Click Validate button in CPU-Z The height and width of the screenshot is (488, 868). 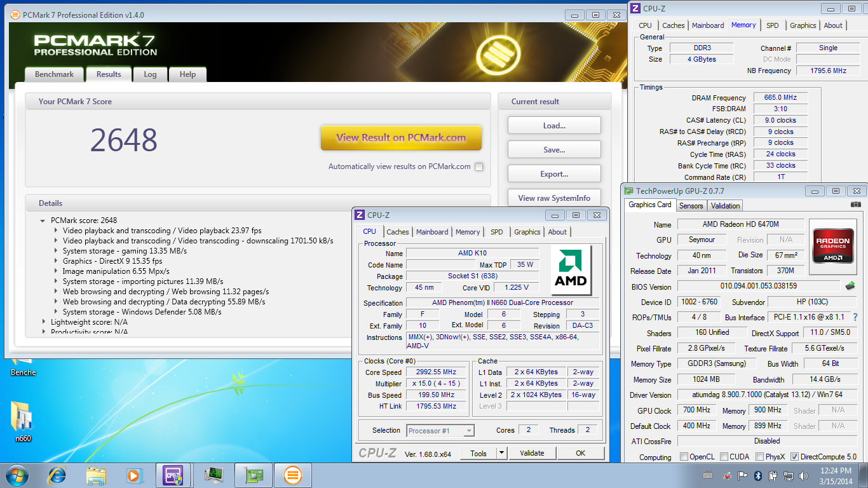tap(532, 453)
